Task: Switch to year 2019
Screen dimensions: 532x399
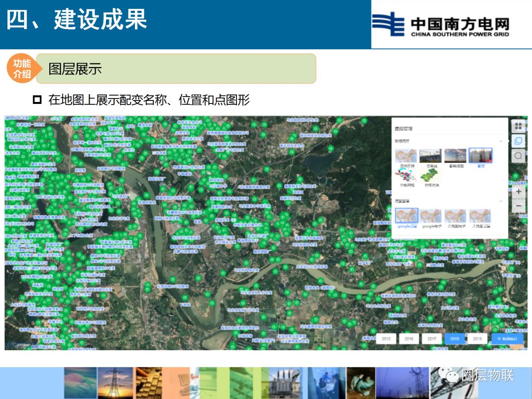Action: 477,338
